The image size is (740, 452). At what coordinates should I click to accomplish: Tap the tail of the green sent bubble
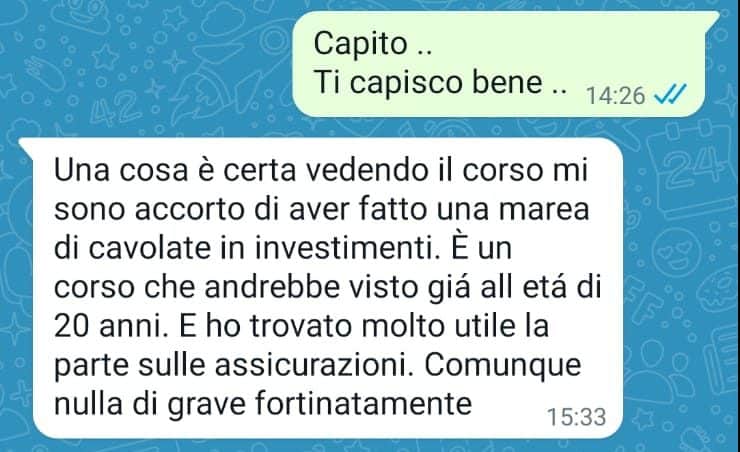(x=712, y=19)
